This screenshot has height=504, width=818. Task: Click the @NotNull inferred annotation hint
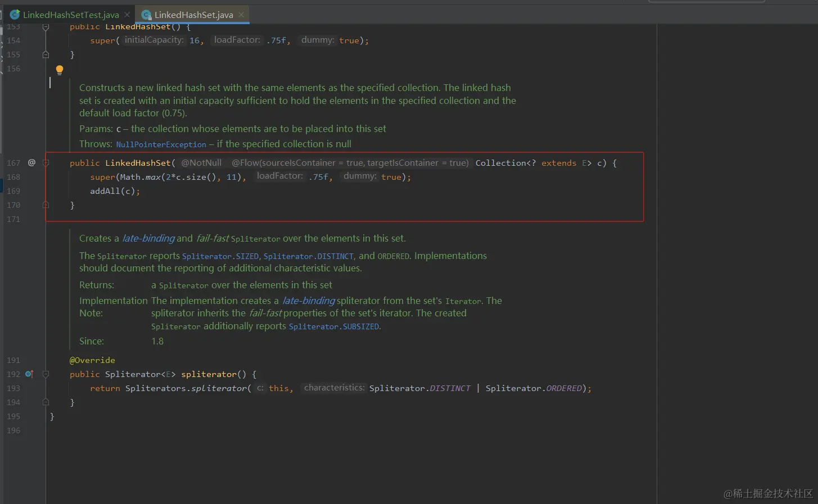click(201, 162)
